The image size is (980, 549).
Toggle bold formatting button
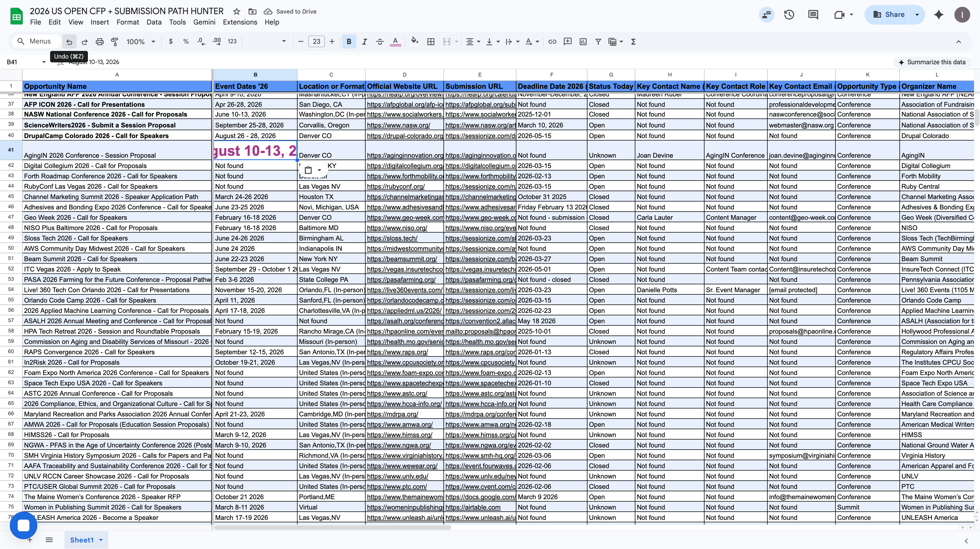[349, 42]
